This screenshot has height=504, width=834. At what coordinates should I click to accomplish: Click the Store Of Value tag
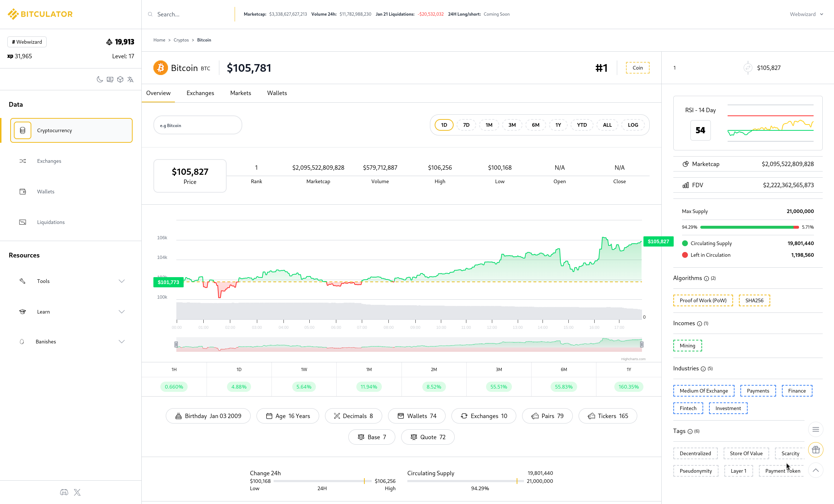[746, 453]
